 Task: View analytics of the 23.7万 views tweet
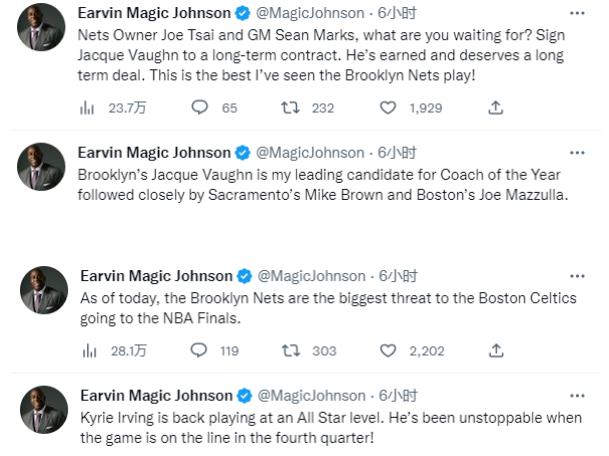click(87, 108)
